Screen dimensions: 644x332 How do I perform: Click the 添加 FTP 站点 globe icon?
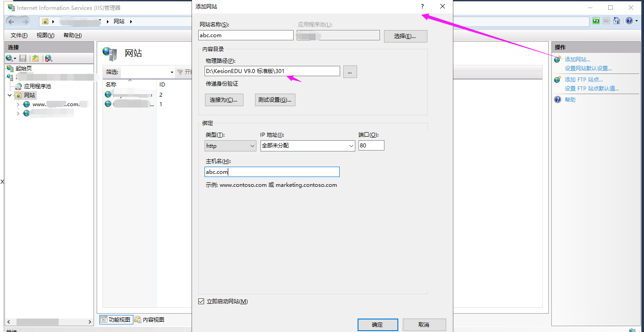(558, 80)
